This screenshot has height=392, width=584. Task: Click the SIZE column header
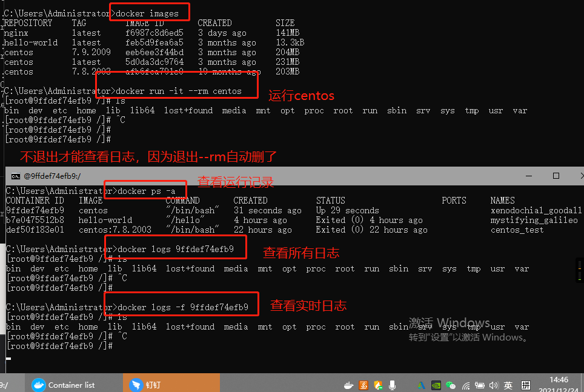[285, 23]
